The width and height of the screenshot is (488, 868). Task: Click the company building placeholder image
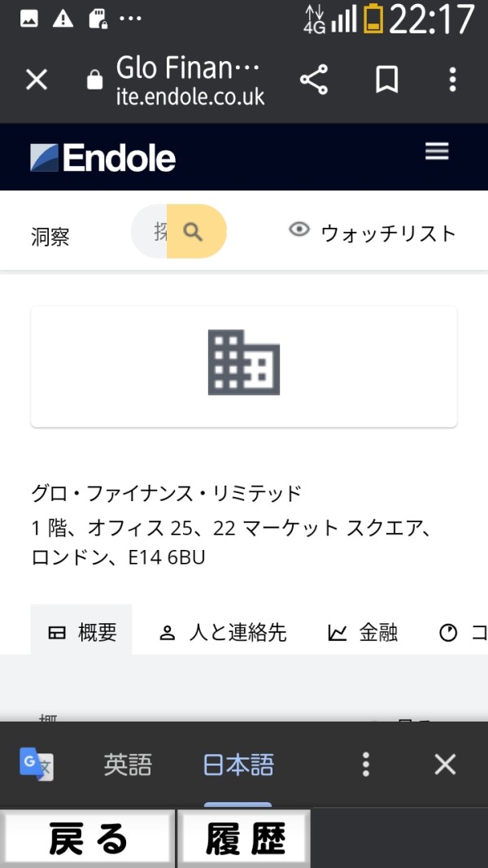point(244,363)
